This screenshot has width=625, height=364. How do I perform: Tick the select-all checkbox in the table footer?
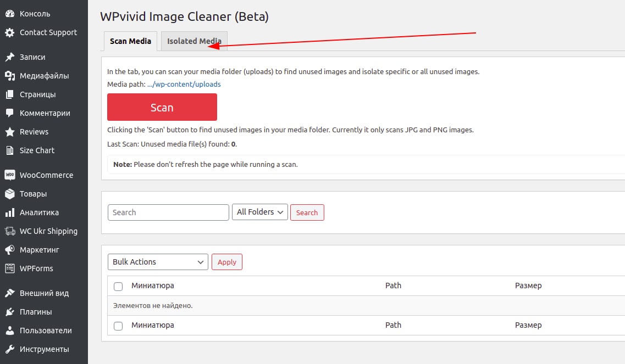(x=118, y=326)
